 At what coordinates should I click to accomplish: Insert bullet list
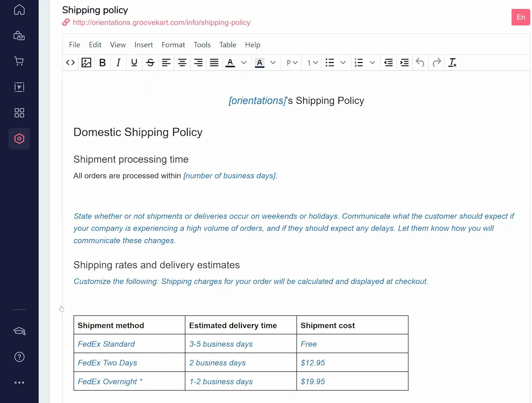click(x=330, y=63)
